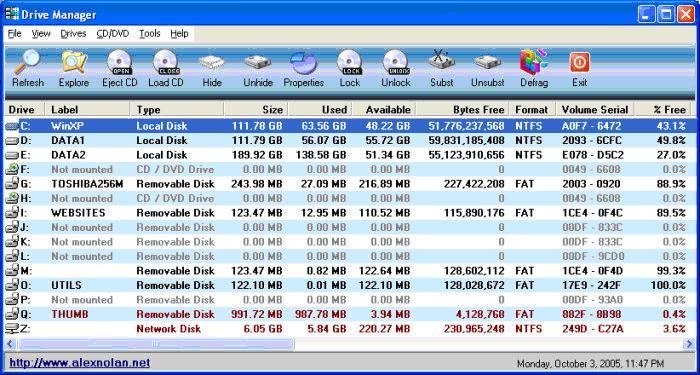The image size is (700, 375).
Task: Select drive E: hard disk icon
Action: click(12, 155)
